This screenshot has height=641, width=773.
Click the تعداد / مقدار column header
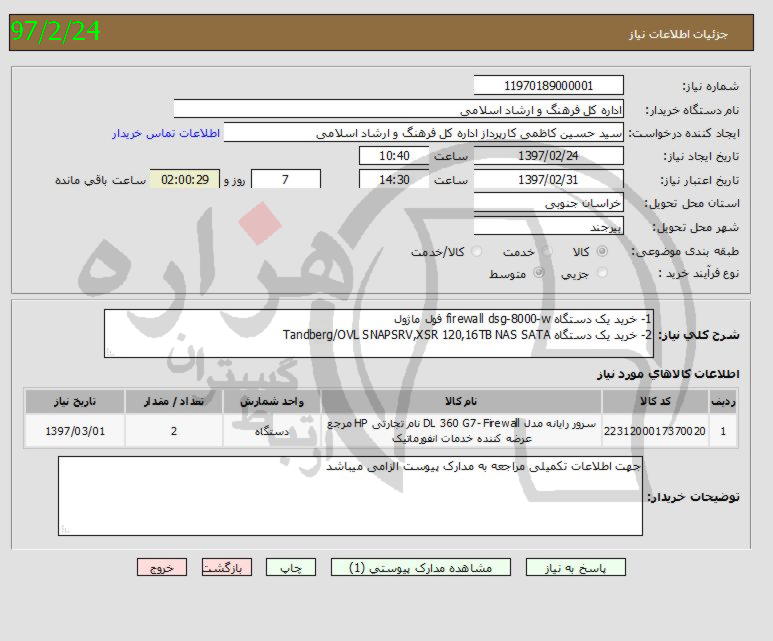point(174,401)
